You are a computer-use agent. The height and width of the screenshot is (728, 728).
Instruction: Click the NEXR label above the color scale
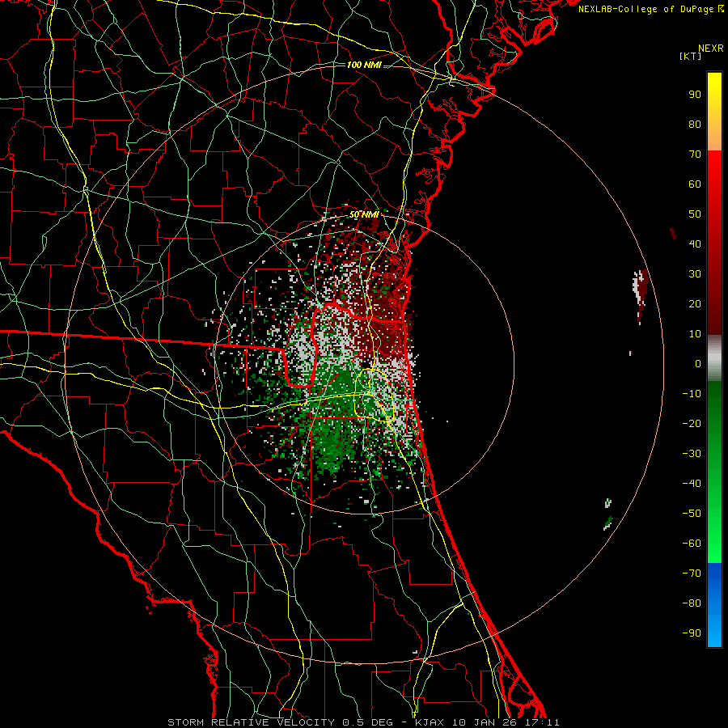(x=710, y=49)
